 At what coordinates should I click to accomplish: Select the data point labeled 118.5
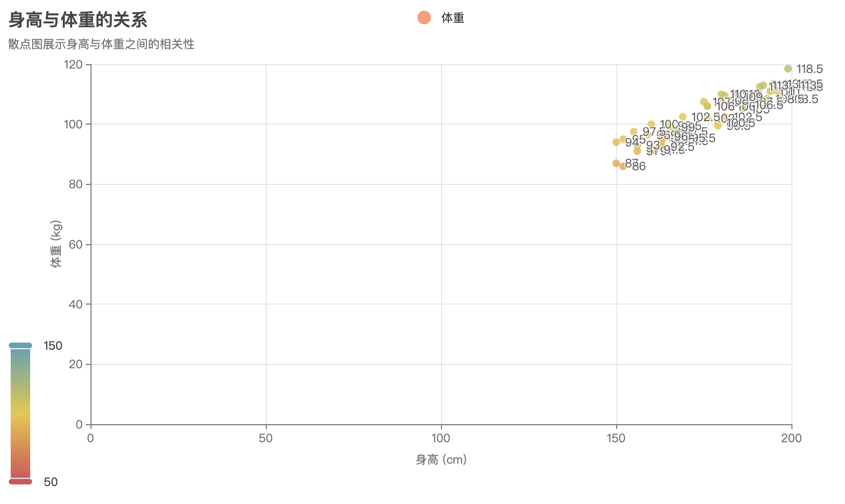tap(788, 69)
